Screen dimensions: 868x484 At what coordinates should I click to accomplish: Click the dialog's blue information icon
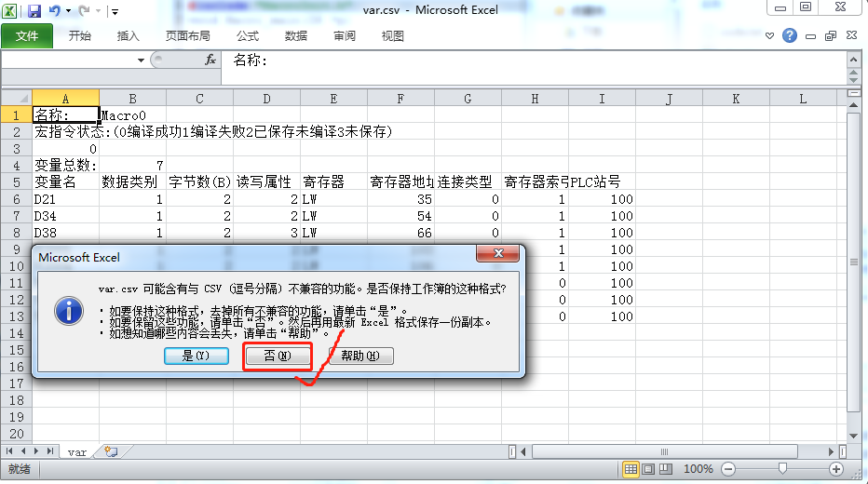coord(69,311)
